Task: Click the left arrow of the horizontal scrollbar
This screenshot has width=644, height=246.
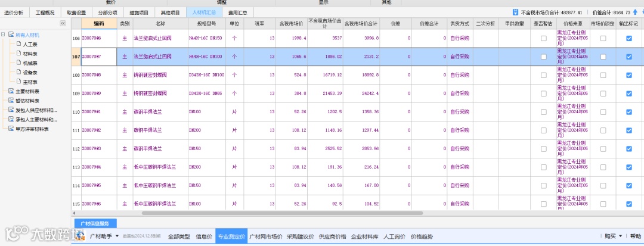Action: pyautogui.click(x=74, y=213)
